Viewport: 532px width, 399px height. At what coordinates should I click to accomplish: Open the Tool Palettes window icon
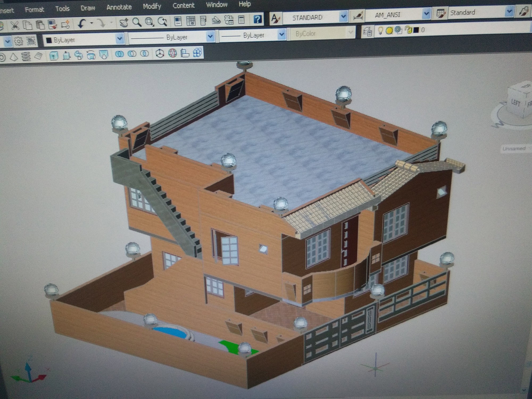click(x=203, y=20)
